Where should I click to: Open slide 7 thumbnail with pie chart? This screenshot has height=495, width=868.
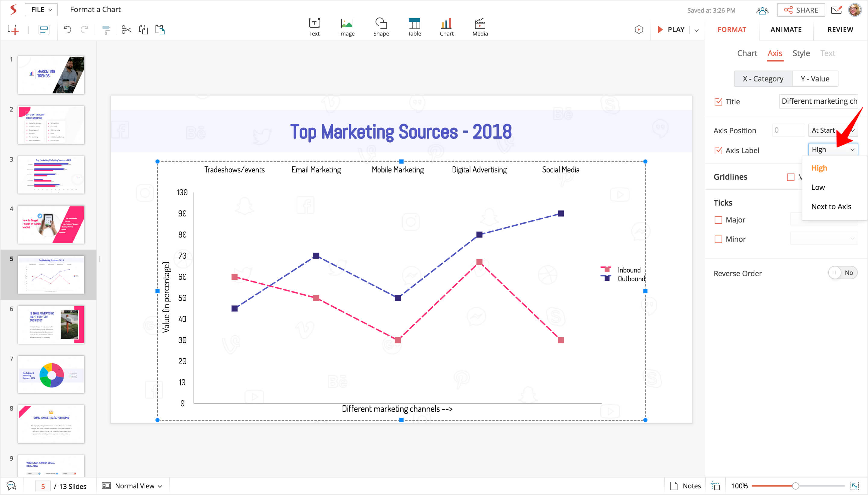51,375
